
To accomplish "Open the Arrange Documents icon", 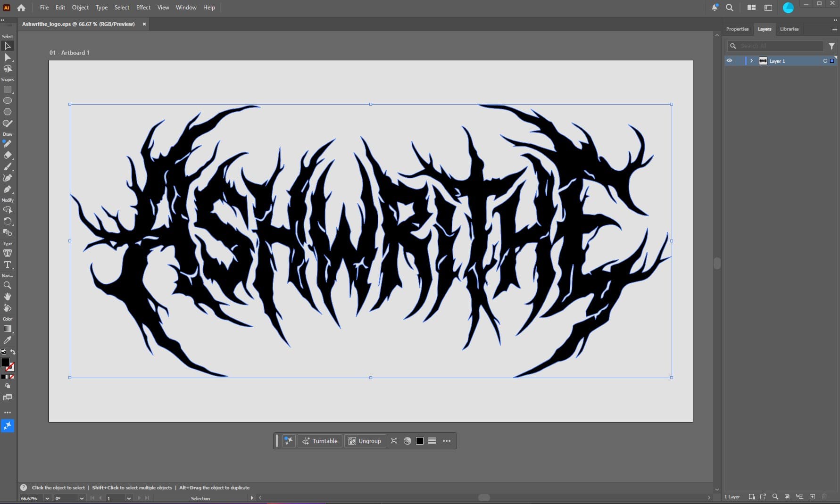I will [752, 8].
